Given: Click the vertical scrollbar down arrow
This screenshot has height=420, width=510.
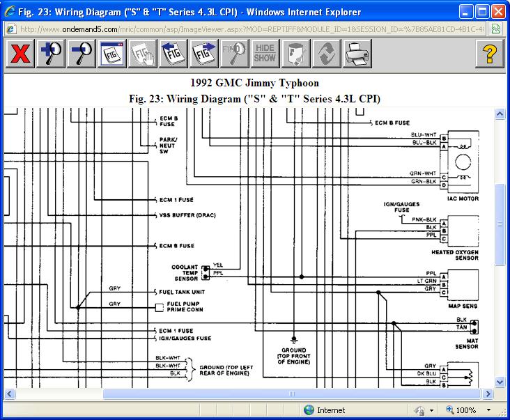Looking at the screenshot, I should 500,382.
